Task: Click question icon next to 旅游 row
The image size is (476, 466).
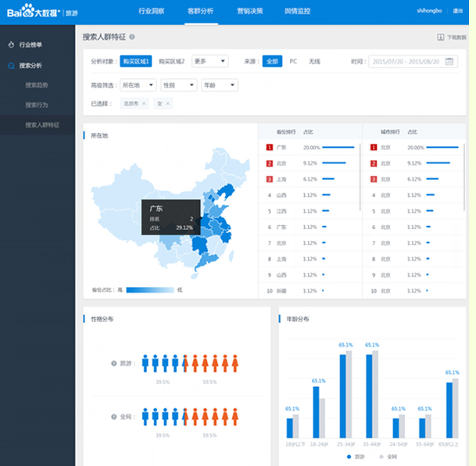Action: coord(114,363)
